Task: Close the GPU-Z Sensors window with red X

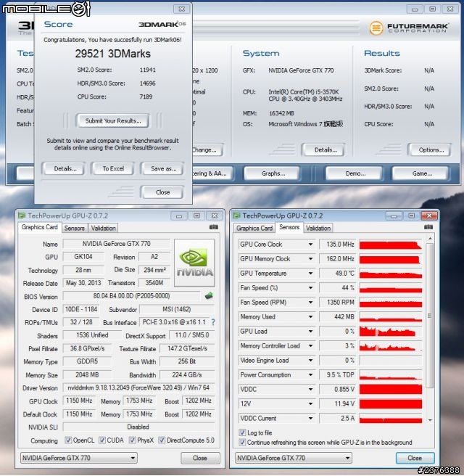Action: tap(429, 216)
